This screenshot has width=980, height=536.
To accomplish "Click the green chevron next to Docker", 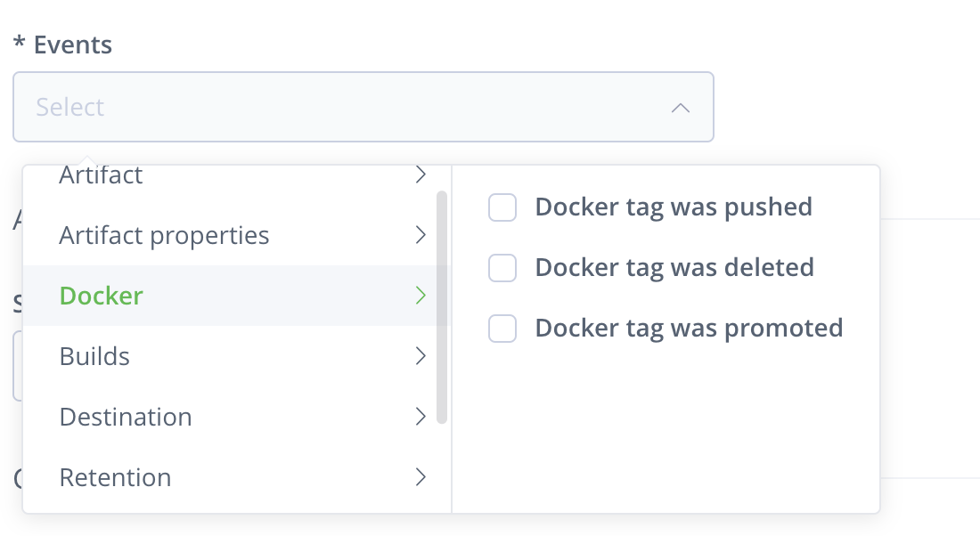I will point(421,295).
